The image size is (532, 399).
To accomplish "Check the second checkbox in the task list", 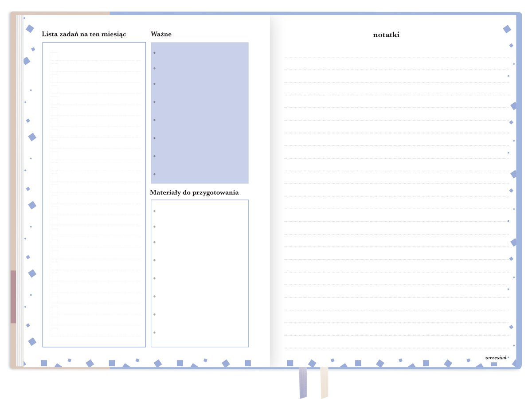I will tap(54, 67).
